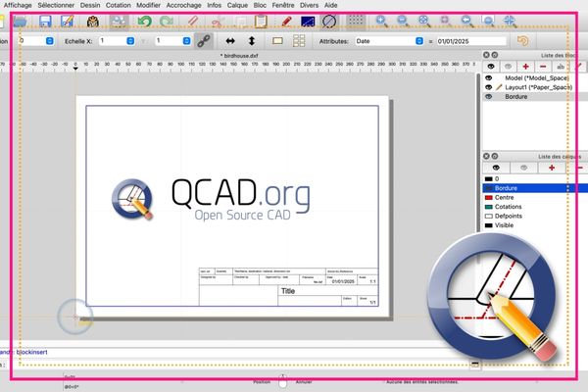Select the Layout1 (*Paper_Space) block row
The height and width of the screenshot is (392, 588).
[x=535, y=87]
